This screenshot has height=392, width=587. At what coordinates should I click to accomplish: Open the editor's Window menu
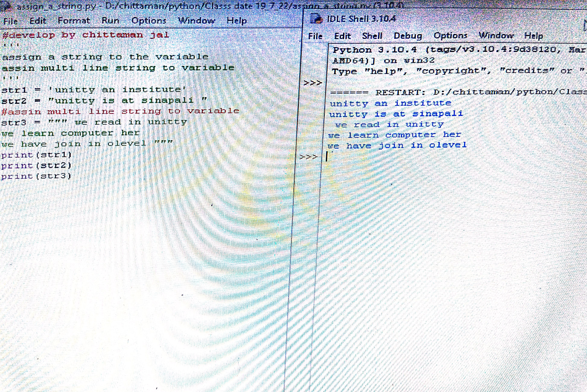click(x=197, y=21)
